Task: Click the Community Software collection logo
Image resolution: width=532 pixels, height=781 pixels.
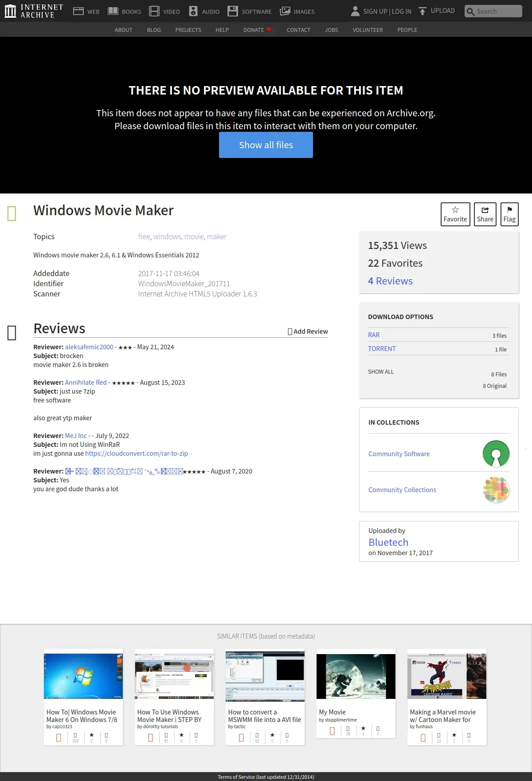Action: 496,454
